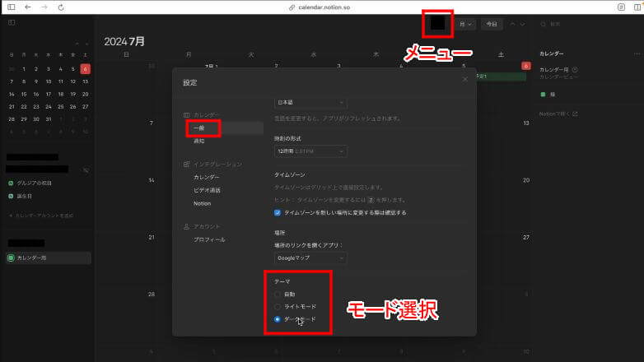Go forward with the browser forward arrow
644x362 pixels.
point(44,7)
